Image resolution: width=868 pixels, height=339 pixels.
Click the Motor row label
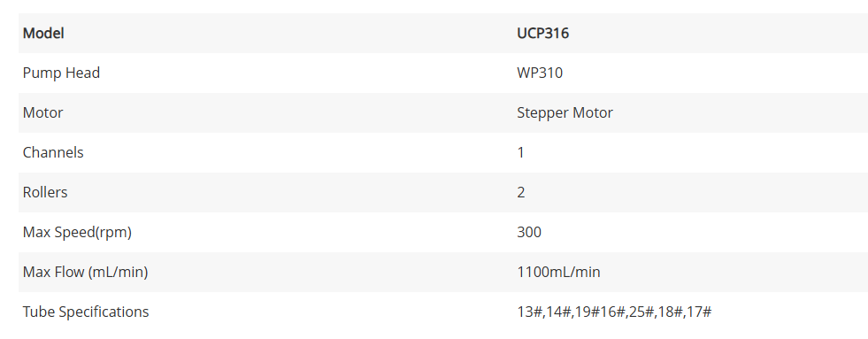42,113
